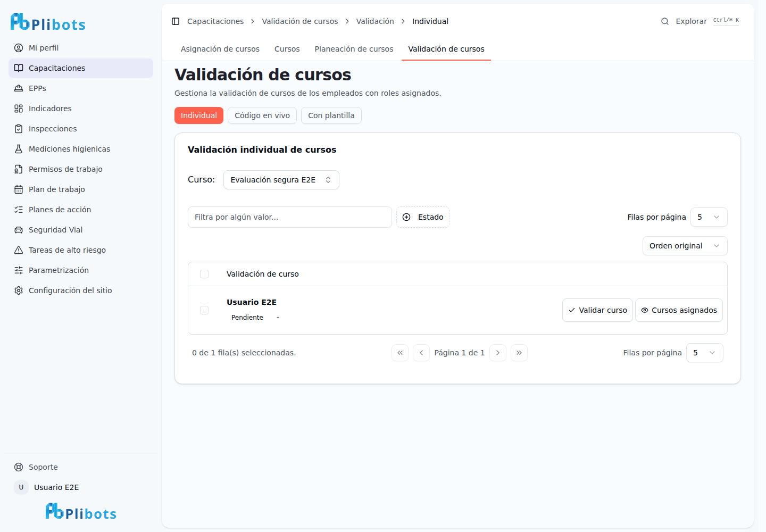Focus the Filtra por algún valor field

point(290,217)
